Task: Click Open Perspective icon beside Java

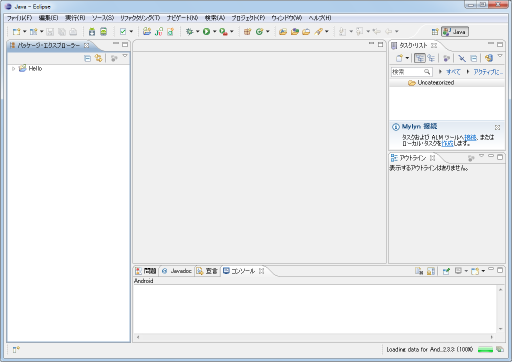Action: coord(435,32)
